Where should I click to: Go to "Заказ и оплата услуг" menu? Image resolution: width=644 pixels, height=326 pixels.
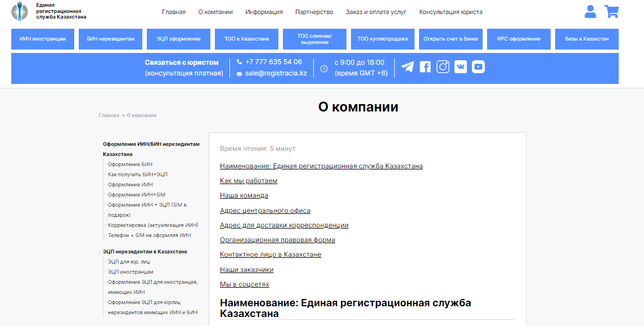coord(376,12)
